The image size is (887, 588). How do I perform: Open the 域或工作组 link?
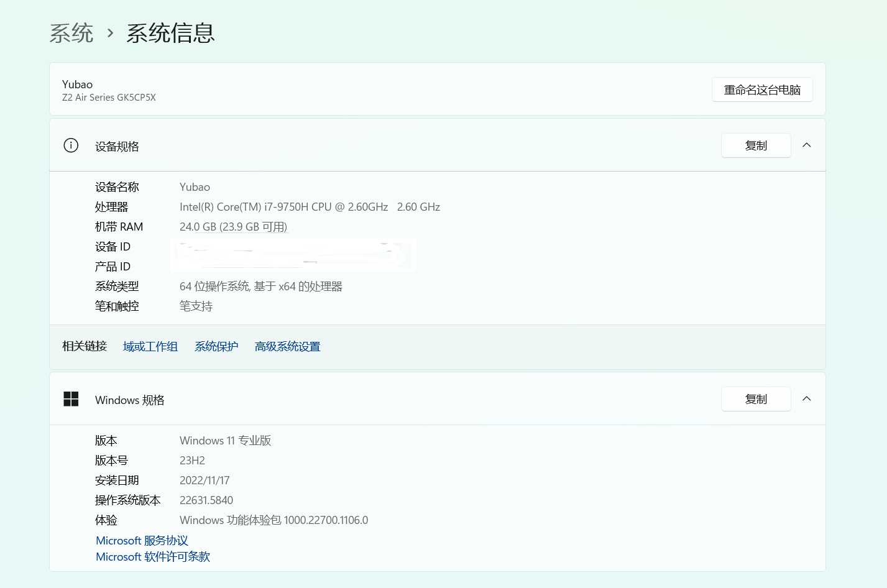coord(150,346)
